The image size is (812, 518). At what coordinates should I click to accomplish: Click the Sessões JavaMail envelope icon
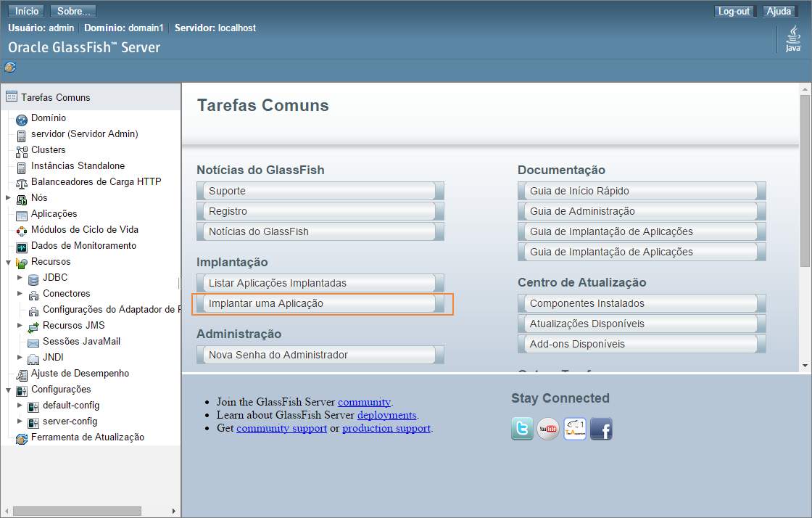point(33,343)
